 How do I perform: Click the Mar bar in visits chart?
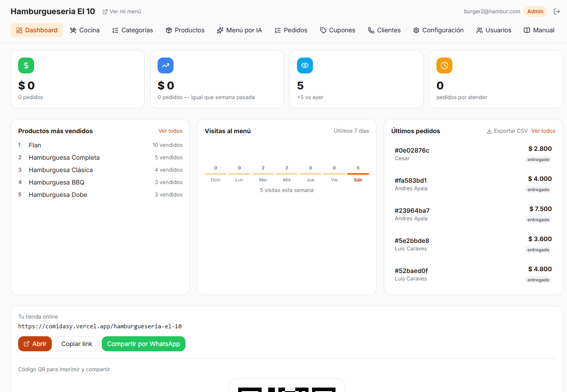click(263, 174)
